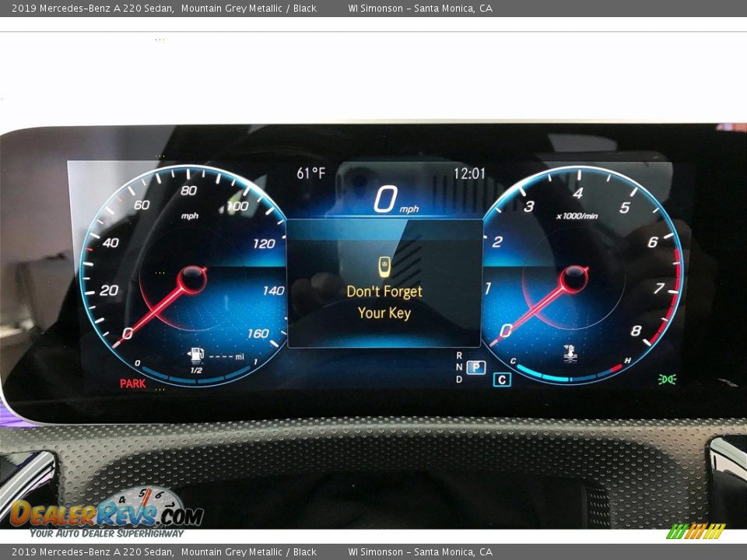747x560 pixels.
Task: Click the 61°F outside temperature reading
Action: pos(311,173)
